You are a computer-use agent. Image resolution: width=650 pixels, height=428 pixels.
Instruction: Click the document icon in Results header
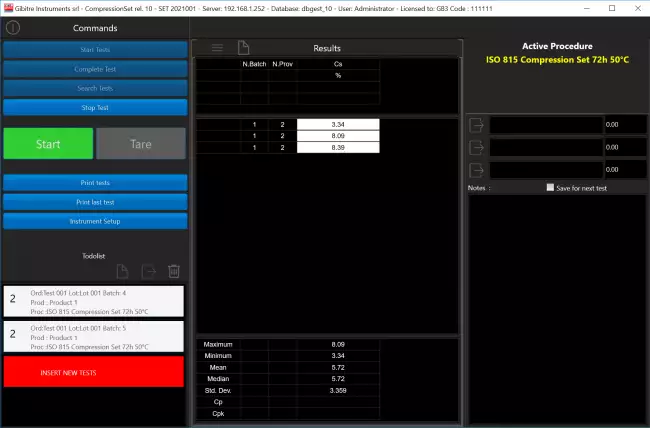243,48
